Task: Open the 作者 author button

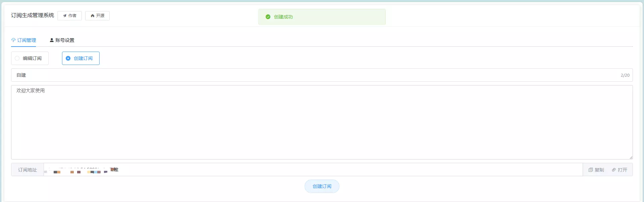Action: coord(69,16)
